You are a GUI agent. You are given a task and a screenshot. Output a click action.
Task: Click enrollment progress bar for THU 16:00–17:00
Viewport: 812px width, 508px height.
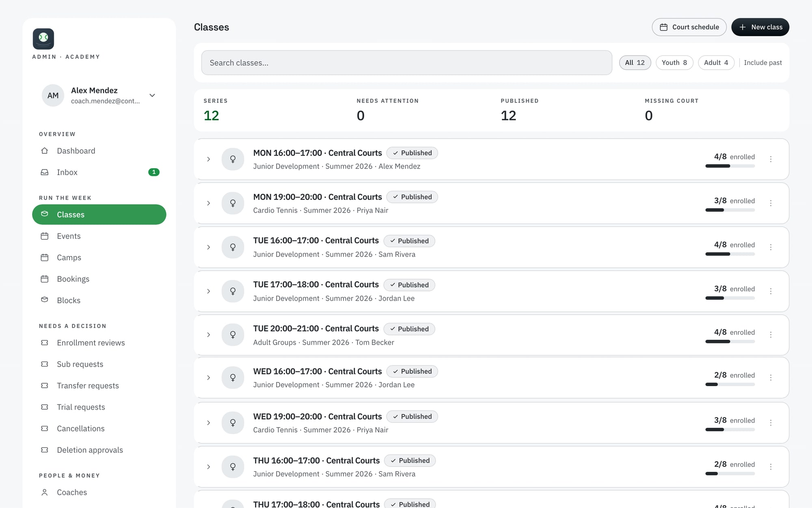730,473
